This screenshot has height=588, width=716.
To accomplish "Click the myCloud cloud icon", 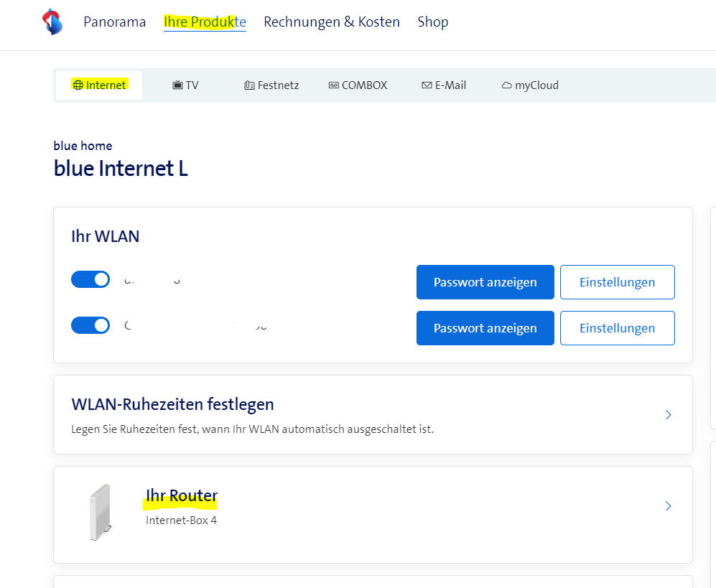I will 506,85.
